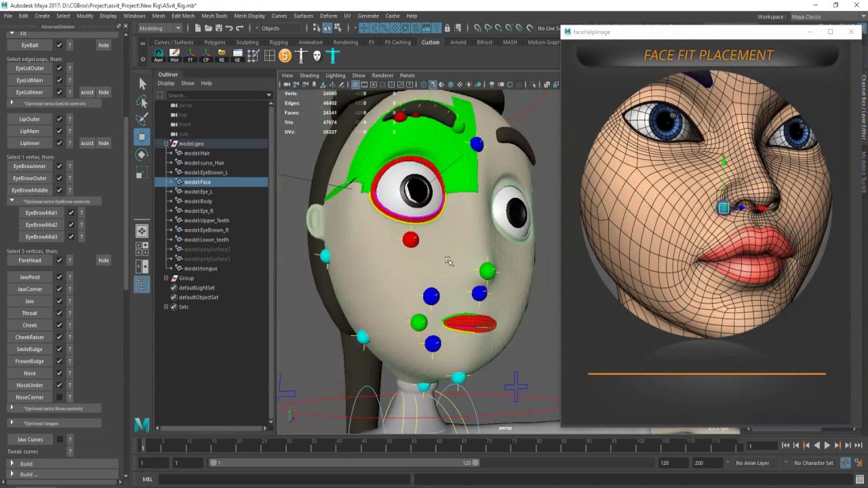The height and width of the screenshot is (488, 868).
Task: Enable the NoseCorner checkbox
Action: pyautogui.click(x=59, y=397)
